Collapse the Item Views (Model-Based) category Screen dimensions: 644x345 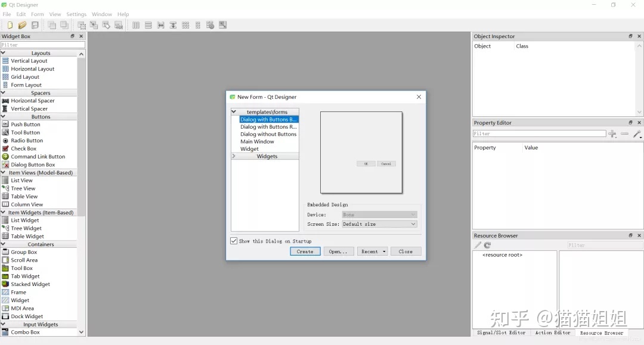point(4,173)
